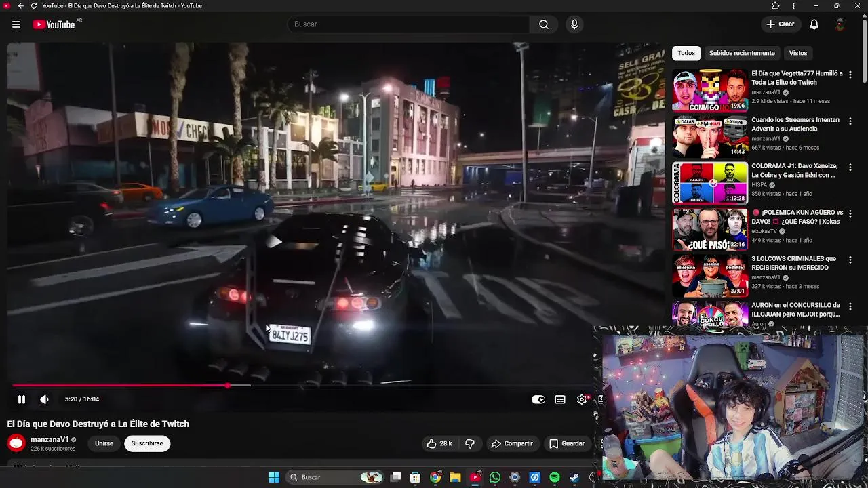The width and height of the screenshot is (868, 488).
Task: Select the Vistos filter chip
Action: pyautogui.click(x=798, y=53)
